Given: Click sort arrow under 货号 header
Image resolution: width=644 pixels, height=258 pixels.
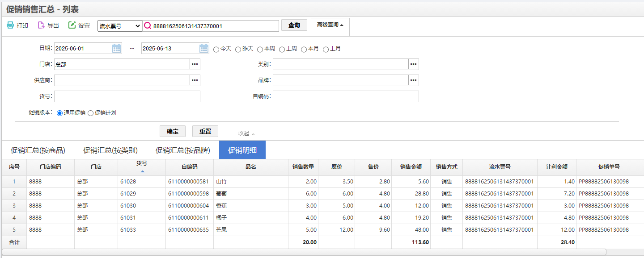Looking at the screenshot, I should [x=142, y=171].
